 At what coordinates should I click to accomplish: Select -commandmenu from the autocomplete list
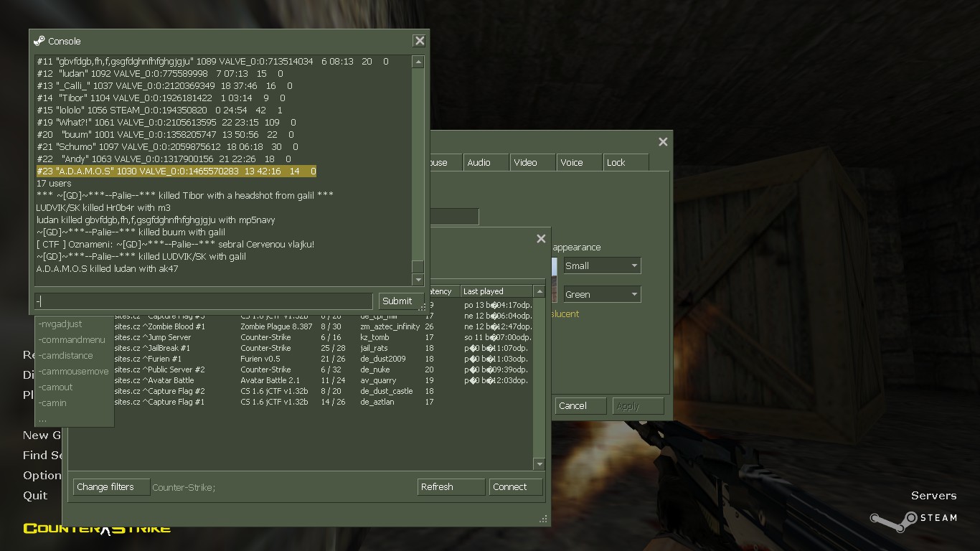pos(72,340)
